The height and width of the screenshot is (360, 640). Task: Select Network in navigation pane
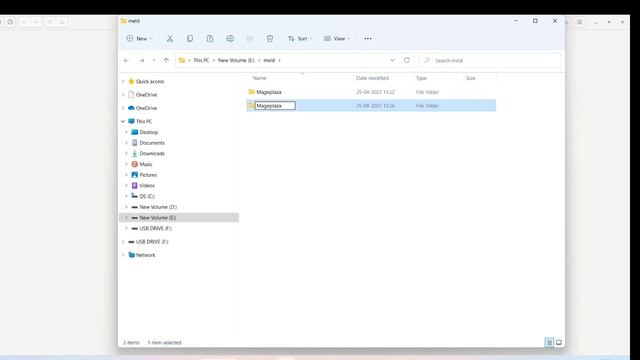pyautogui.click(x=145, y=255)
